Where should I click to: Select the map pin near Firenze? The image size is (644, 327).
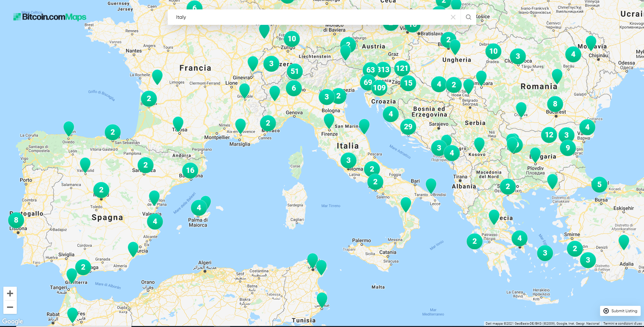pyautogui.click(x=329, y=121)
